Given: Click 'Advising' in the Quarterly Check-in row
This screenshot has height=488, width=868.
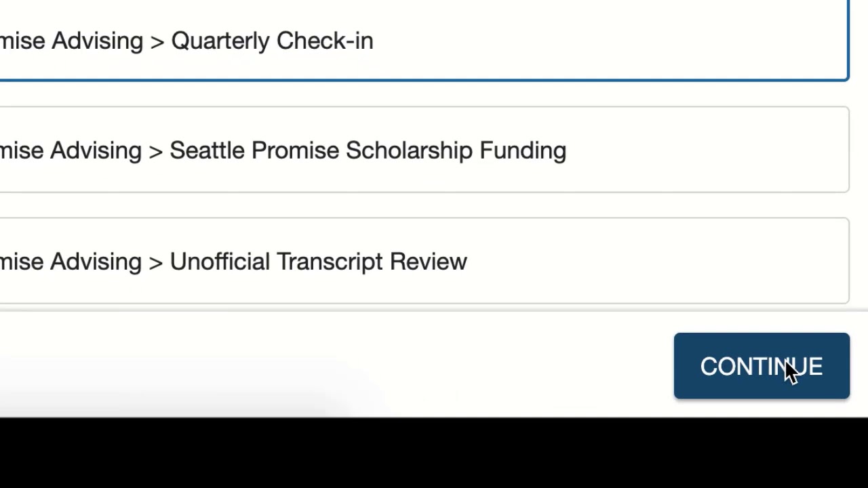Looking at the screenshot, I should pyautogui.click(x=97, y=41).
